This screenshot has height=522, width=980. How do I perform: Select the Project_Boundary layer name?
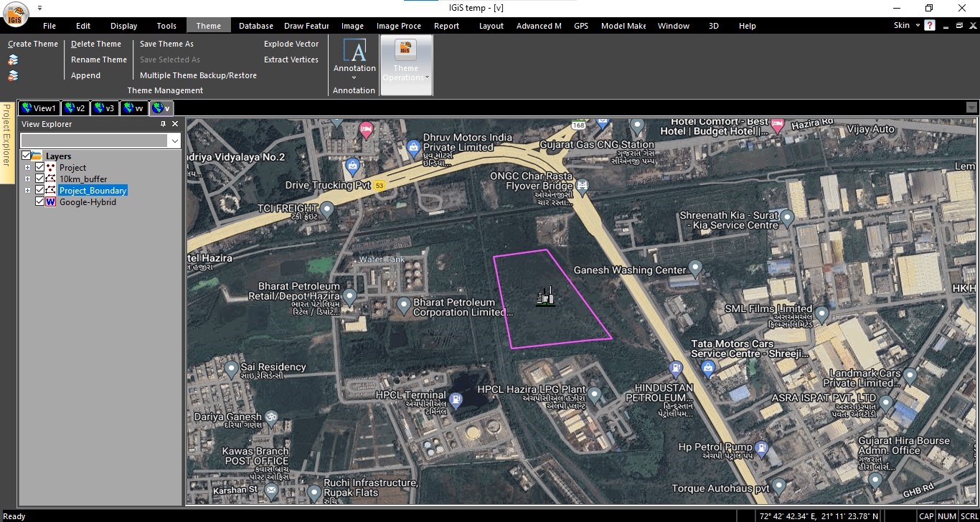click(x=93, y=191)
